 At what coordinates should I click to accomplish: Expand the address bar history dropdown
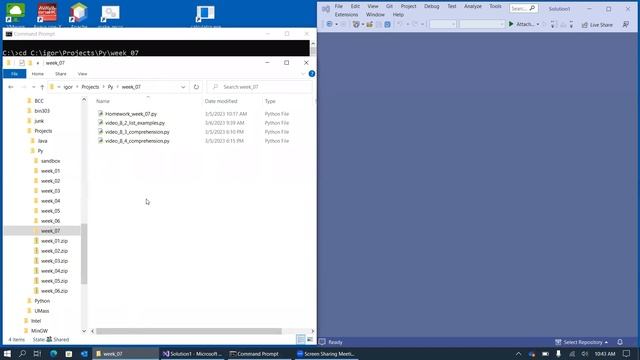183,87
